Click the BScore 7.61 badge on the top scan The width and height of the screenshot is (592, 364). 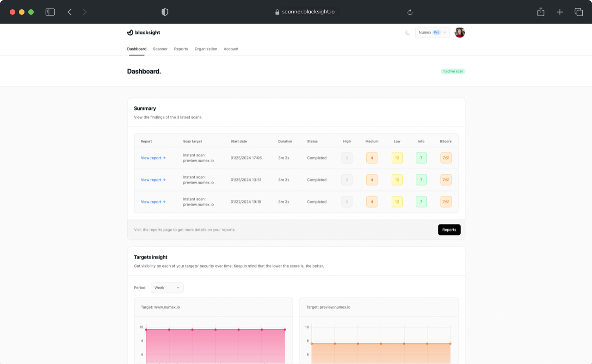click(x=446, y=158)
